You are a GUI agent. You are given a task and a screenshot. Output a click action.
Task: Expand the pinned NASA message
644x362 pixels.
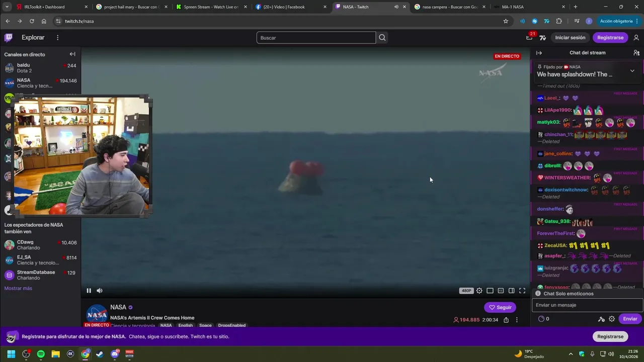click(632, 71)
